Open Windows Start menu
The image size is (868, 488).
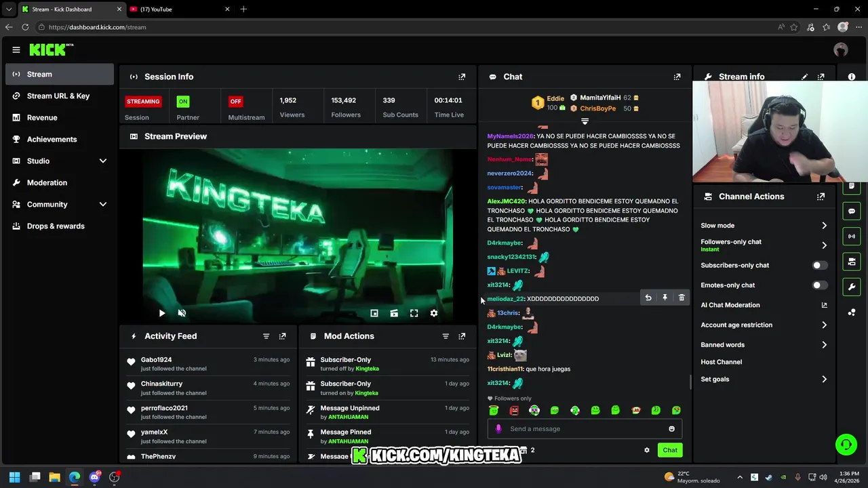point(14,477)
